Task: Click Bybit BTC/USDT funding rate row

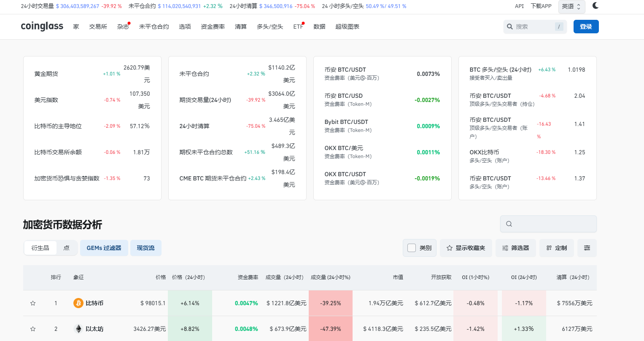Action: [x=383, y=126]
